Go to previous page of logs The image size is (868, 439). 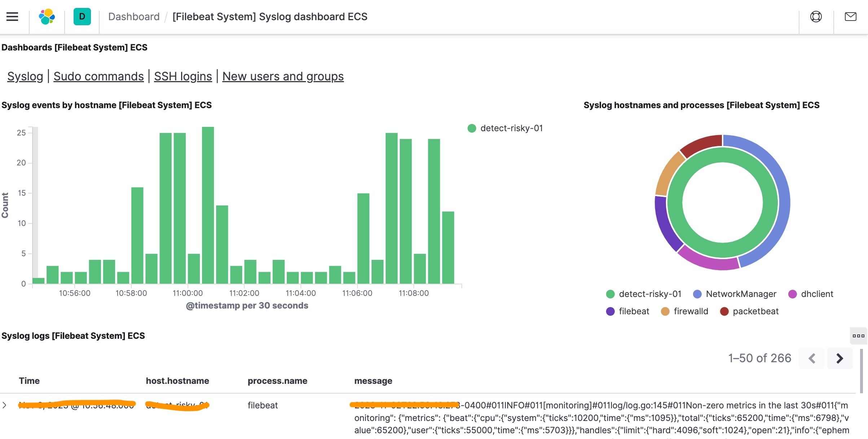[x=812, y=358]
